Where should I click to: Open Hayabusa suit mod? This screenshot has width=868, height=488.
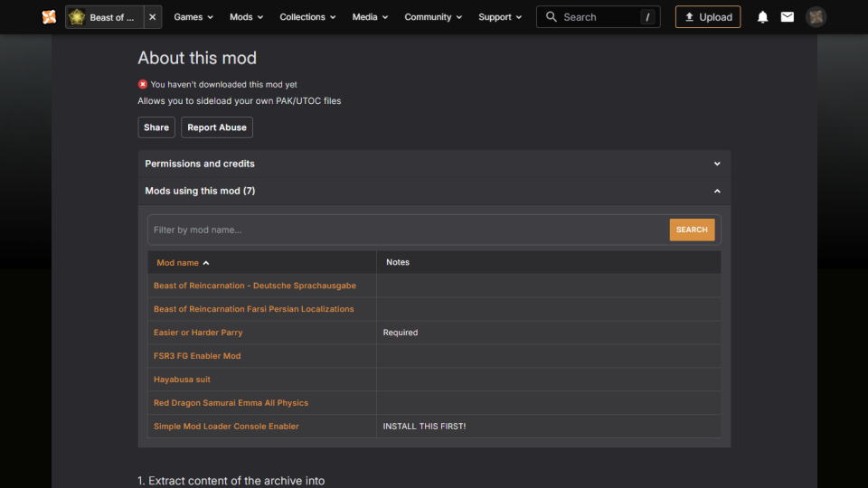[x=182, y=380]
